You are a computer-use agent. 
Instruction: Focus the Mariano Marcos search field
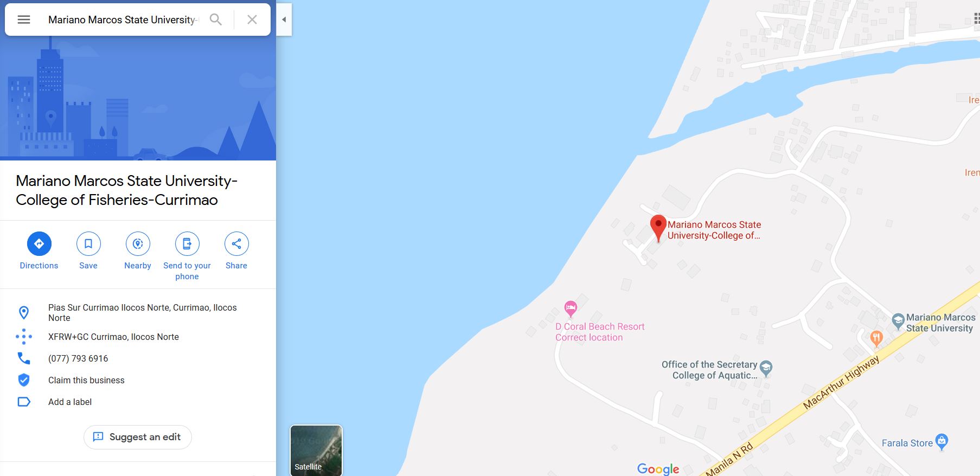124,20
